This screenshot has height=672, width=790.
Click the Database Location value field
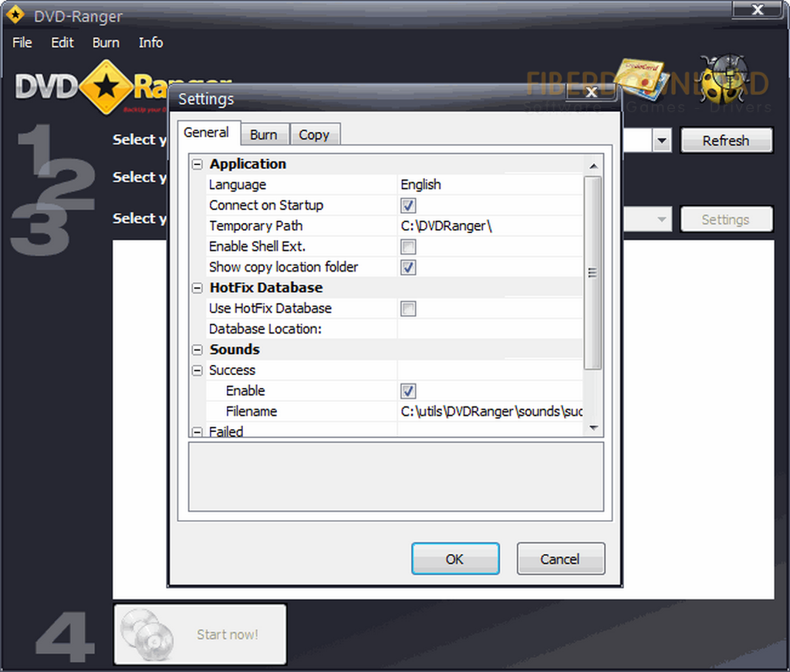coord(491,329)
